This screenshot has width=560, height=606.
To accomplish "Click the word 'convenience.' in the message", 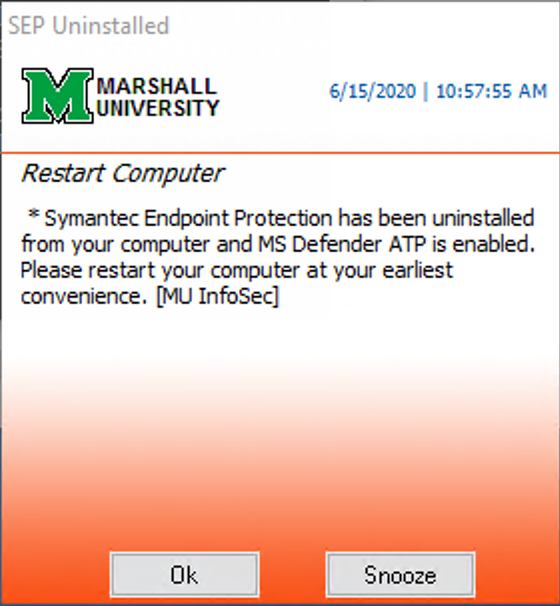I will (84, 296).
